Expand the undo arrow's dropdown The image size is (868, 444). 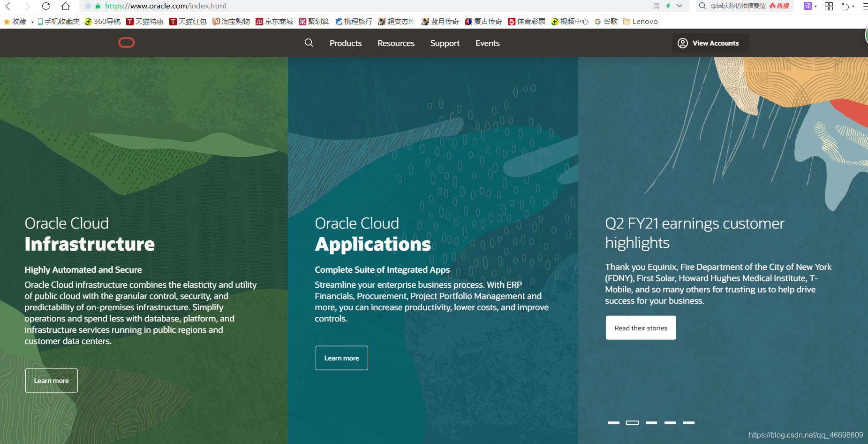click(x=853, y=7)
